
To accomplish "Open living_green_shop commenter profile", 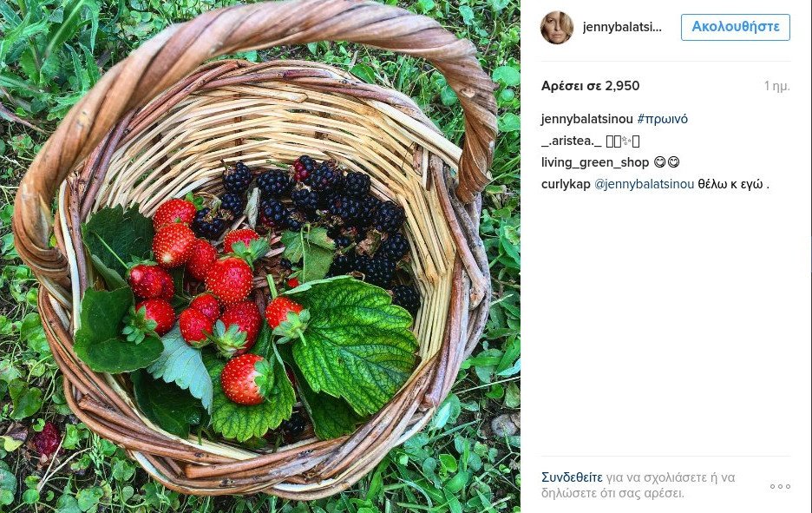I will [x=595, y=162].
